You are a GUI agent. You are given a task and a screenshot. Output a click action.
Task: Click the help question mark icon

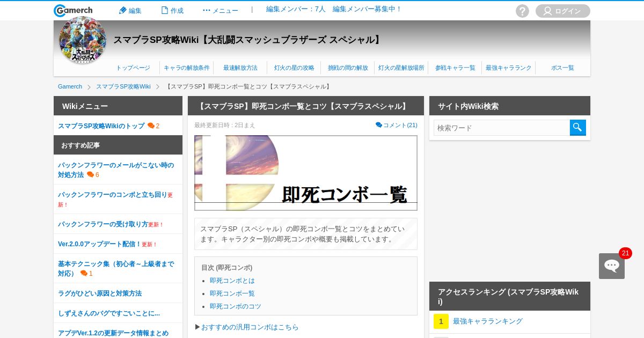522,11
